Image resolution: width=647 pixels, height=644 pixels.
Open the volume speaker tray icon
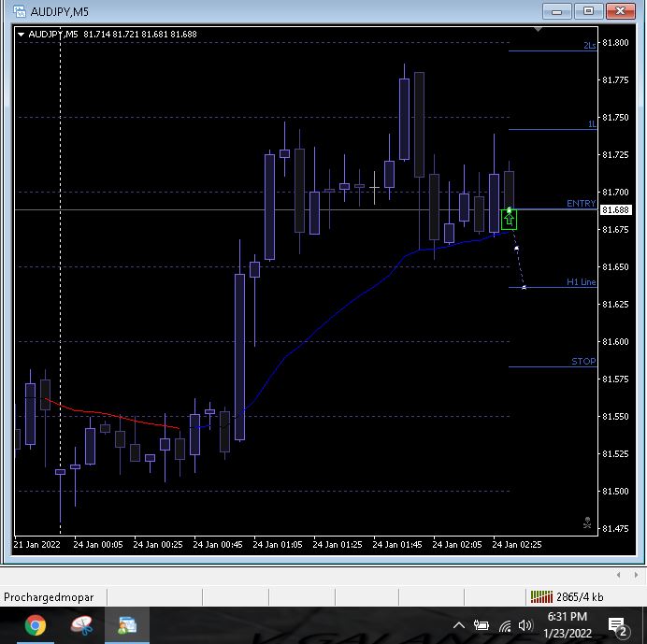[525, 625]
